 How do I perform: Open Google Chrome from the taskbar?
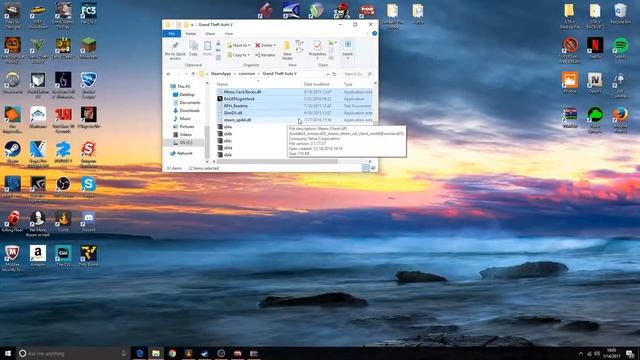(172, 353)
